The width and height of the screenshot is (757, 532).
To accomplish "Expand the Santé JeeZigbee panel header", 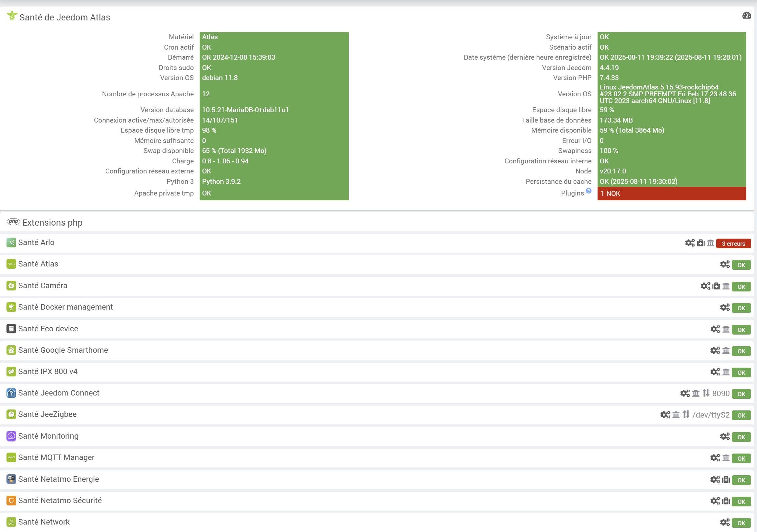I will pyautogui.click(x=47, y=415).
